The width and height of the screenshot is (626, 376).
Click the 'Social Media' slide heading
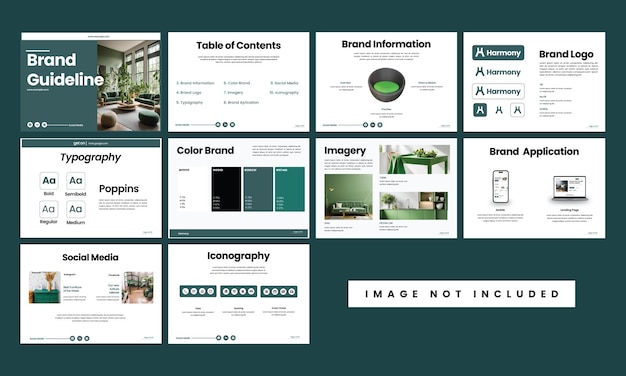[90, 257]
